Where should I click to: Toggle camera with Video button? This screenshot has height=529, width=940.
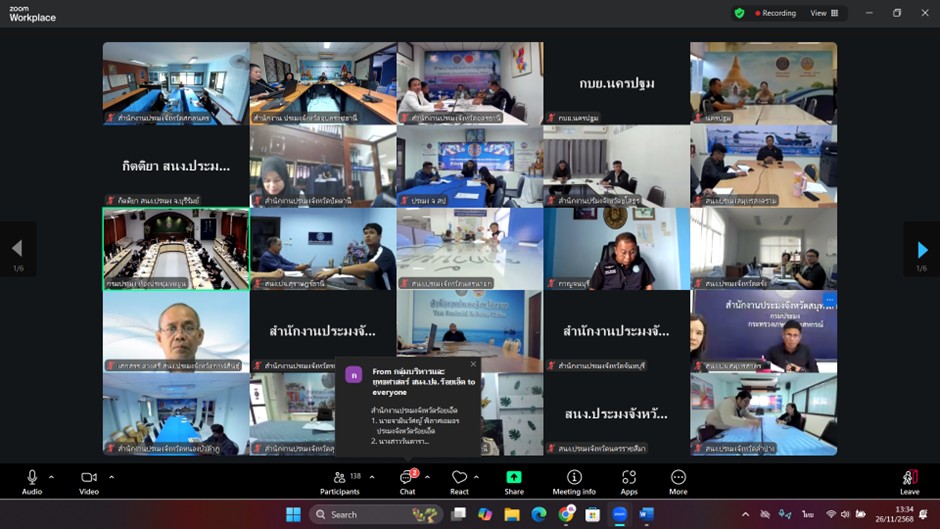pyautogui.click(x=89, y=481)
